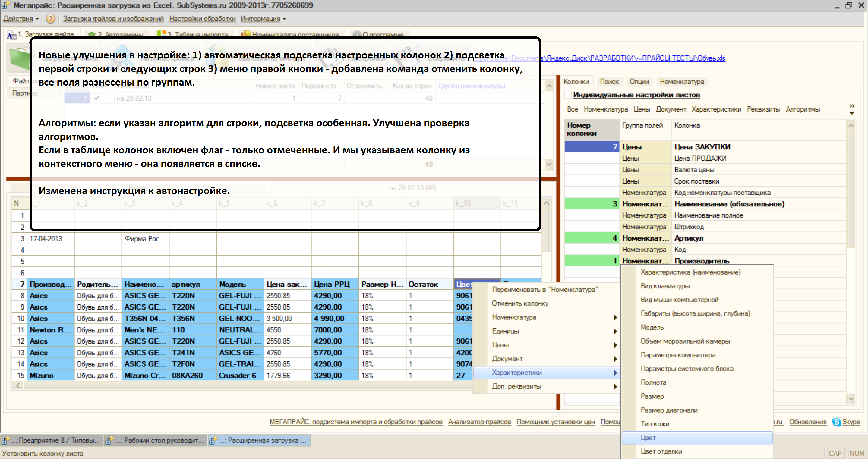Click the 'Настройки обработки' link
Image resolution: width=868 pixels, height=459 pixels.
tap(202, 19)
